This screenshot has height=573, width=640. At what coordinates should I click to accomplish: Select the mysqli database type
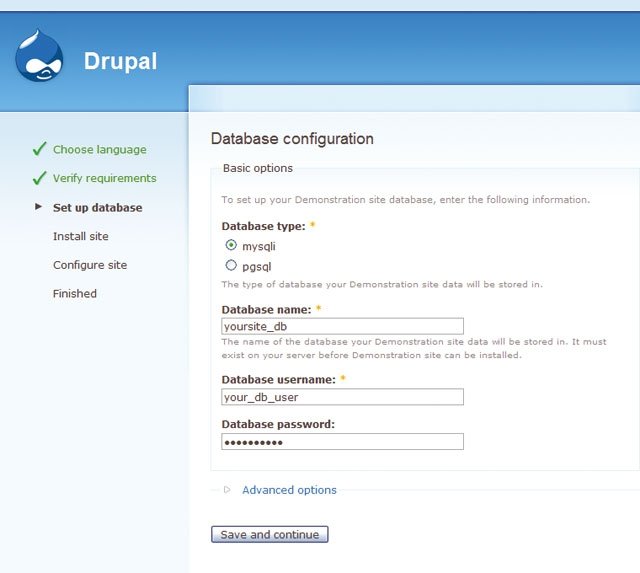[x=231, y=245]
